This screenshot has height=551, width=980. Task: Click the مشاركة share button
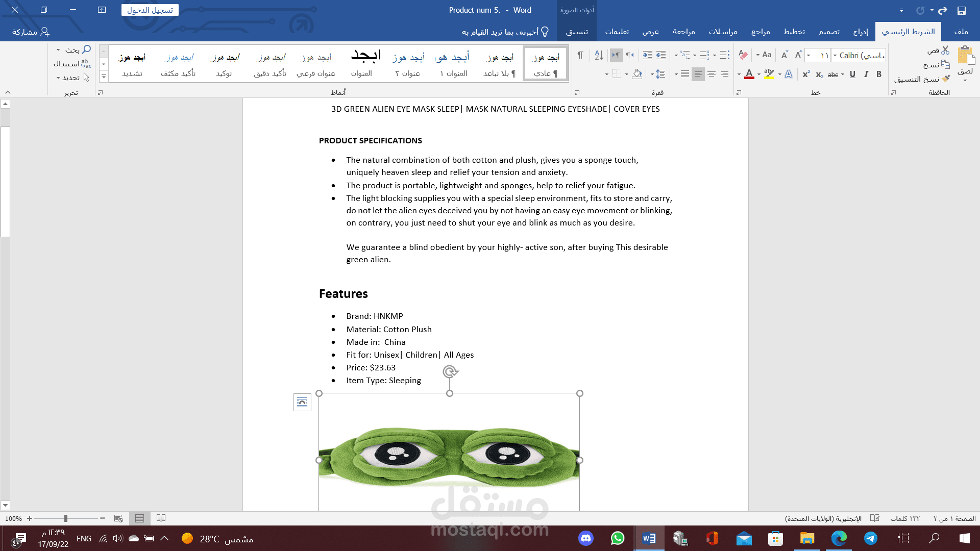[x=31, y=32]
